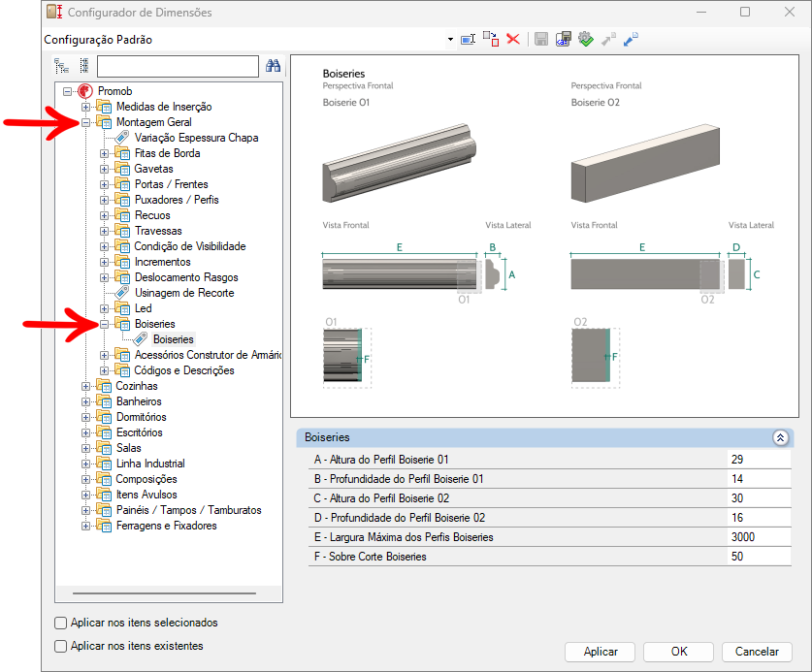This screenshot has width=812, height=672.
Task: Click the expand-all tree icon
Action: click(x=62, y=66)
